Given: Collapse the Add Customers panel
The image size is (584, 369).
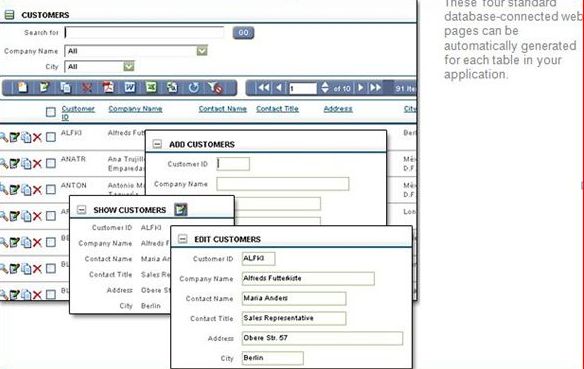Looking at the screenshot, I should [x=157, y=144].
